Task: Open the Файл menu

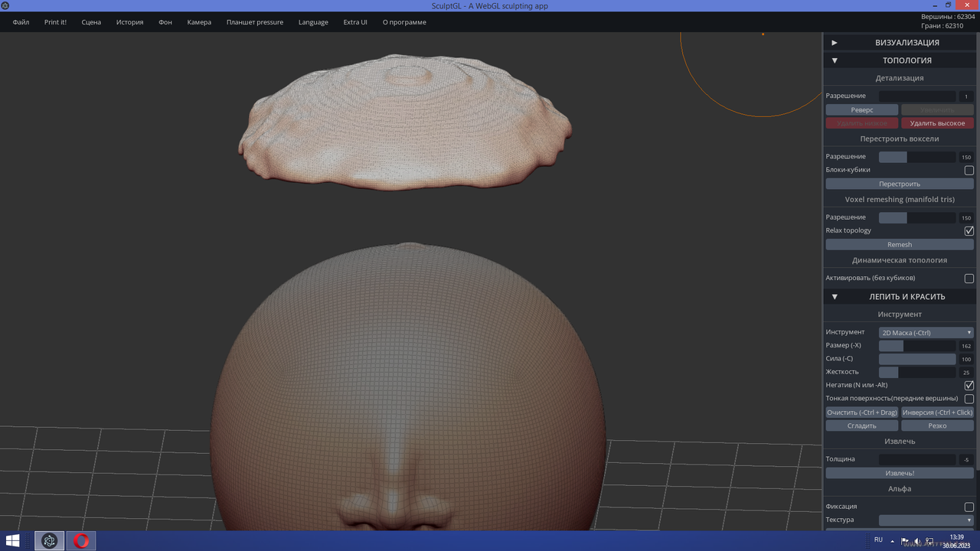Action: [x=21, y=22]
